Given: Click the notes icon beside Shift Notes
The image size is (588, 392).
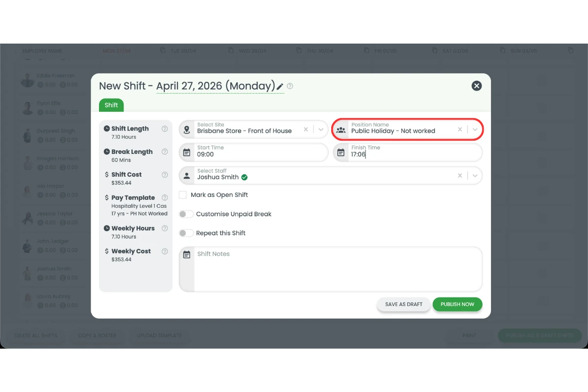Looking at the screenshot, I should pos(187,255).
